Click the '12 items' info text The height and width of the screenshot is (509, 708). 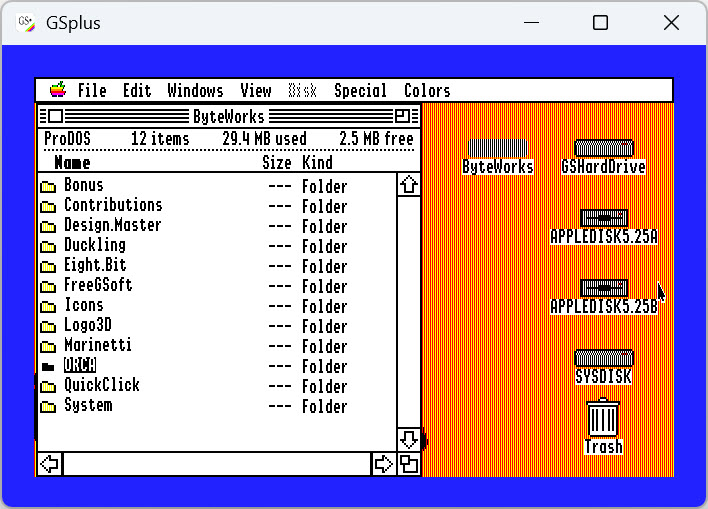pyautogui.click(x=160, y=139)
